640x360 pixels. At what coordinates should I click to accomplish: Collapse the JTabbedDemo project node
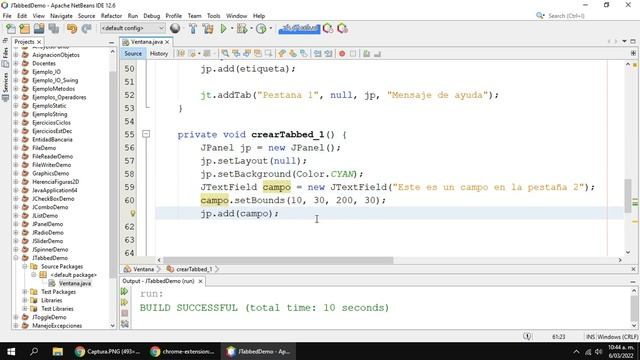coord(16,258)
